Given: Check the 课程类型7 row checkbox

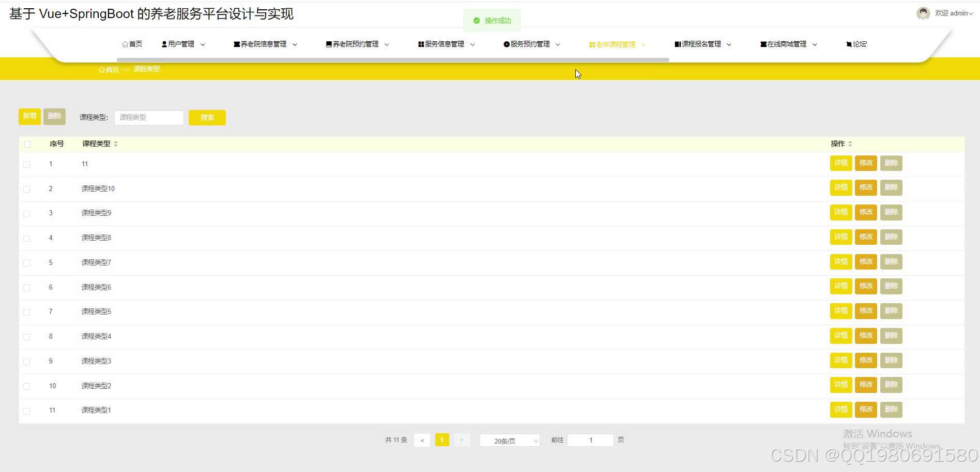Looking at the screenshot, I should [x=27, y=263].
